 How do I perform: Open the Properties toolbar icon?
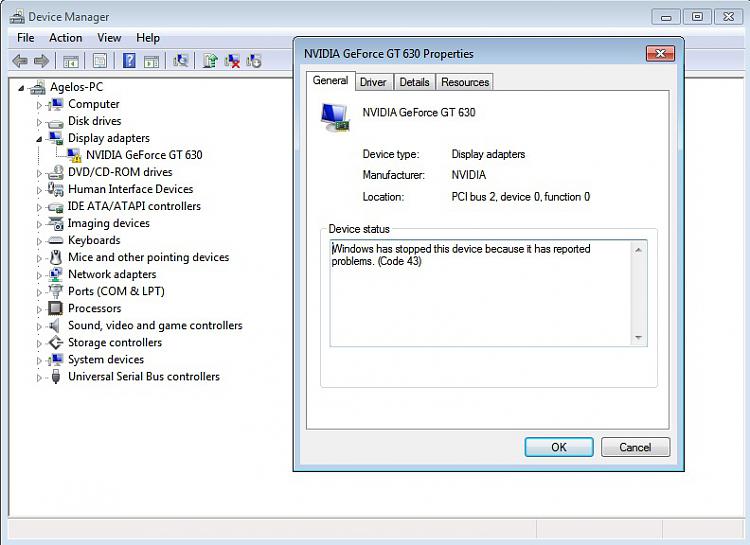[x=100, y=61]
